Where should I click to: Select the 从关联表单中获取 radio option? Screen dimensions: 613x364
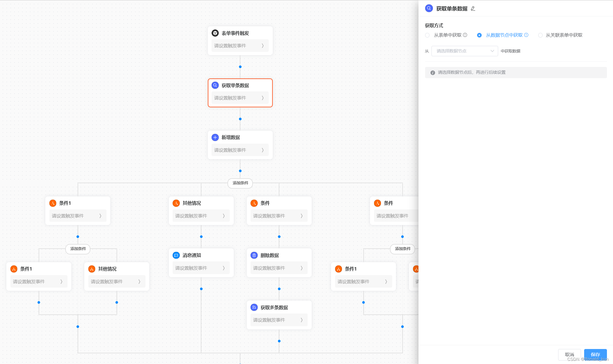point(540,35)
